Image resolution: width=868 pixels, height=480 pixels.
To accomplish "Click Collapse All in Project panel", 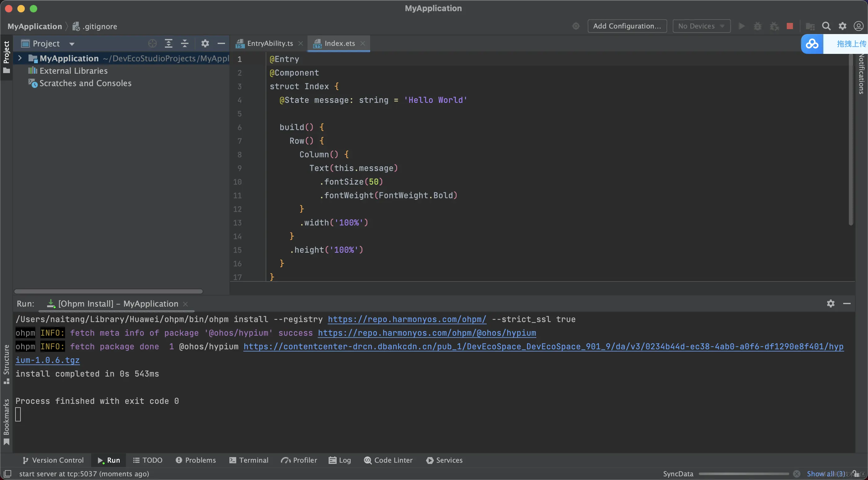I will [185, 43].
